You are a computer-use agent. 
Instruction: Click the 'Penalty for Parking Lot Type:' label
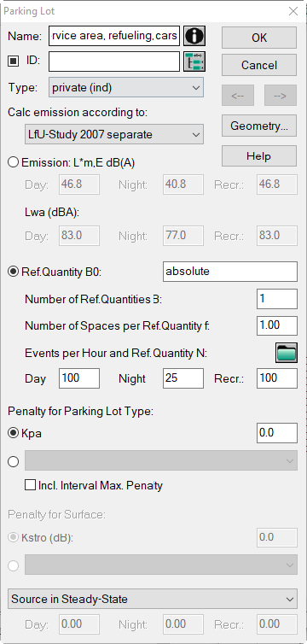pyautogui.click(x=81, y=411)
